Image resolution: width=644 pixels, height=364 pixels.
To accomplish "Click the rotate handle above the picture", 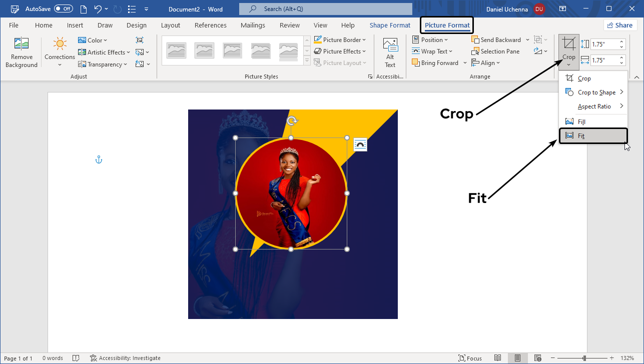I will pos(292,120).
